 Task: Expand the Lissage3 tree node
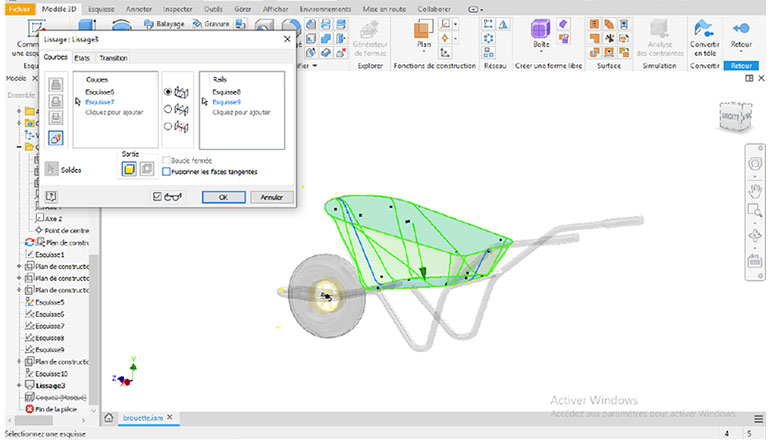point(21,385)
